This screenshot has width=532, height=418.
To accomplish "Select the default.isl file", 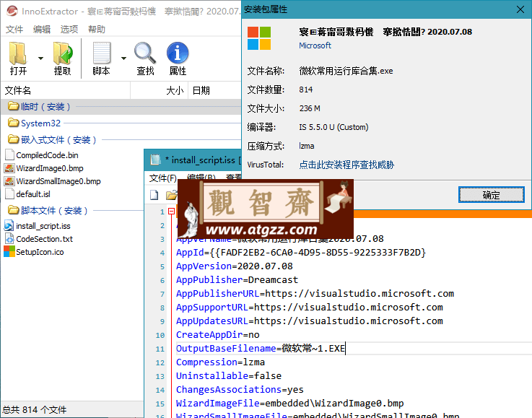I will (x=33, y=194).
